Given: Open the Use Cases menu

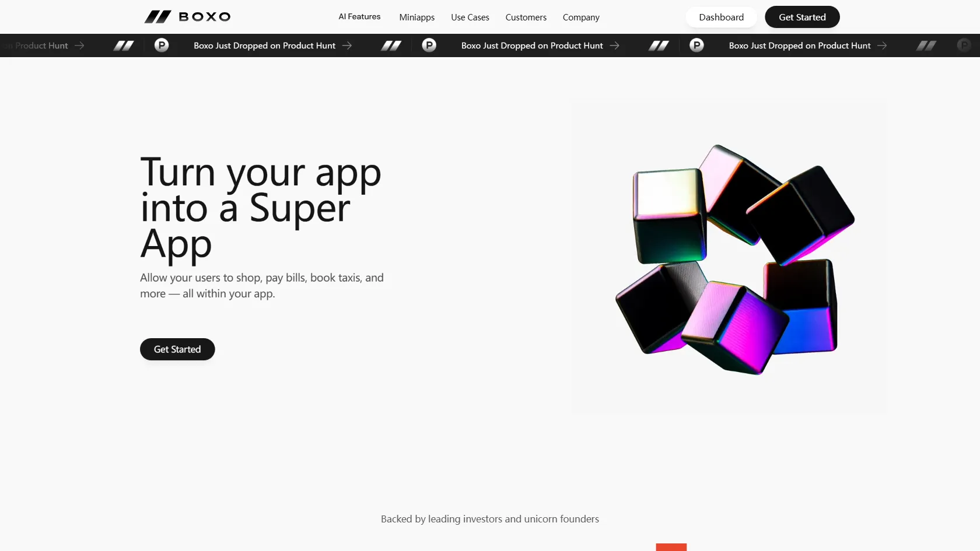Looking at the screenshot, I should 470,17.
